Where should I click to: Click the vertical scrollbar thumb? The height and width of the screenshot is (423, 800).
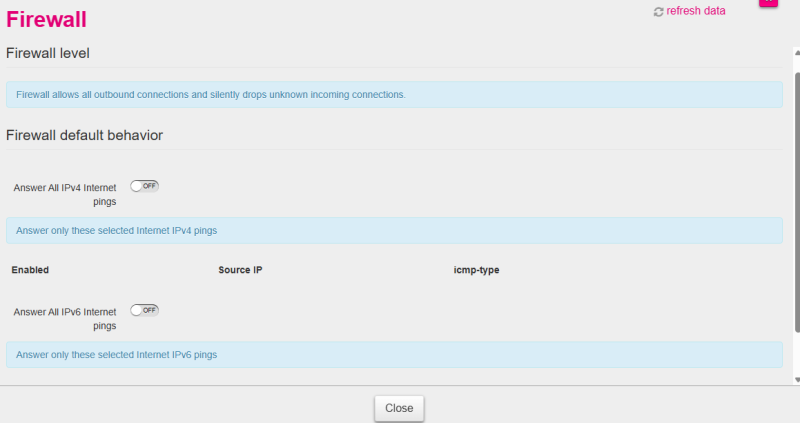coord(797,203)
